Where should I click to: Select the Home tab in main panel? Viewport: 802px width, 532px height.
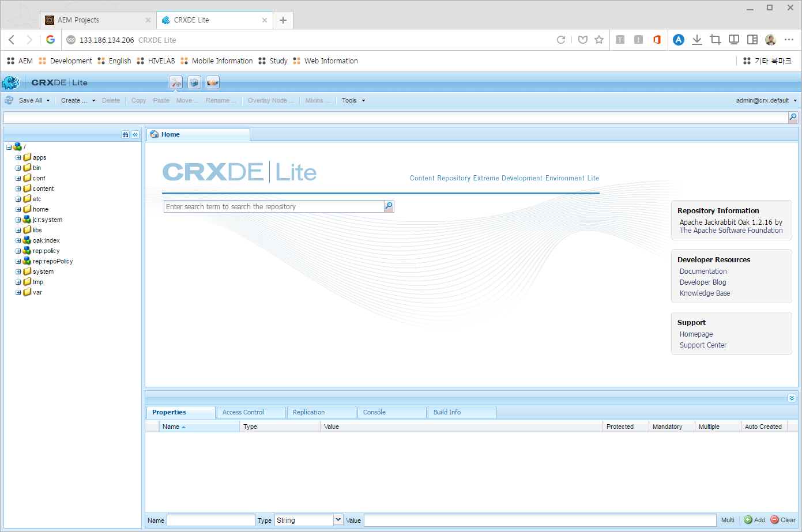[198, 134]
